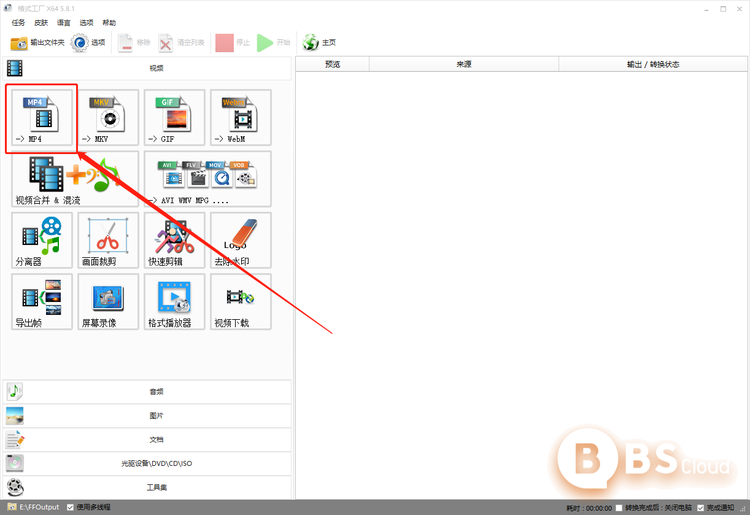
Task: Click the 耗时 : 00:00:00 timer text
Action: [x=589, y=508]
